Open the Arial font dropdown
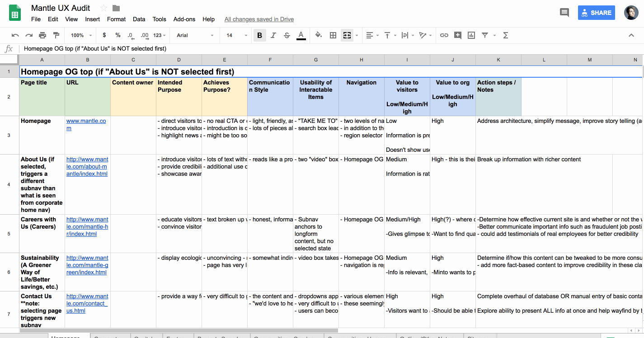 click(x=195, y=35)
